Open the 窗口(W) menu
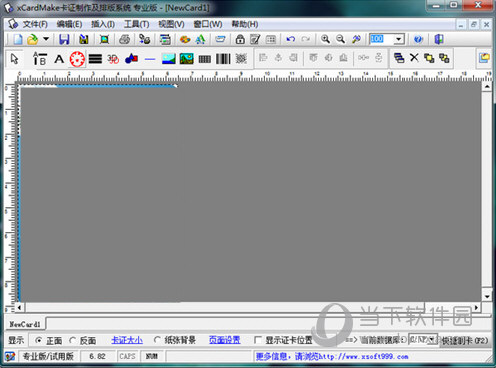 tap(208, 24)
